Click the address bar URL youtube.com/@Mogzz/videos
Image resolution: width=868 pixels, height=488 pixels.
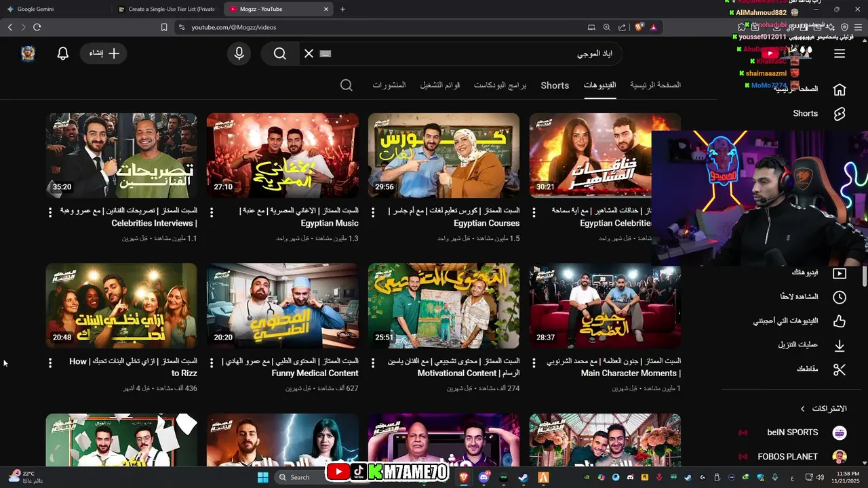[x=234, y=27]
